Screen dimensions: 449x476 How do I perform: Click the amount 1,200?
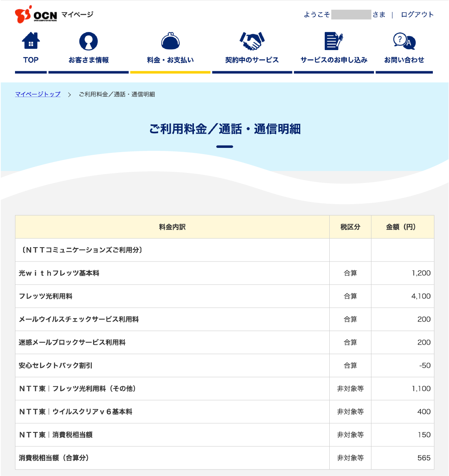click(x=421, y=273)
